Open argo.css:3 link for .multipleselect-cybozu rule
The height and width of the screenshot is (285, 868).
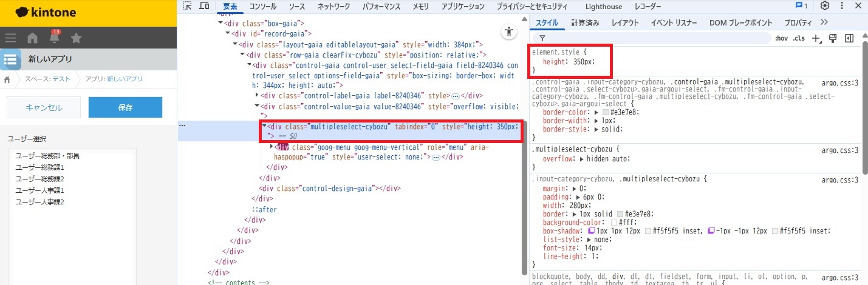[x=840, y=150]
